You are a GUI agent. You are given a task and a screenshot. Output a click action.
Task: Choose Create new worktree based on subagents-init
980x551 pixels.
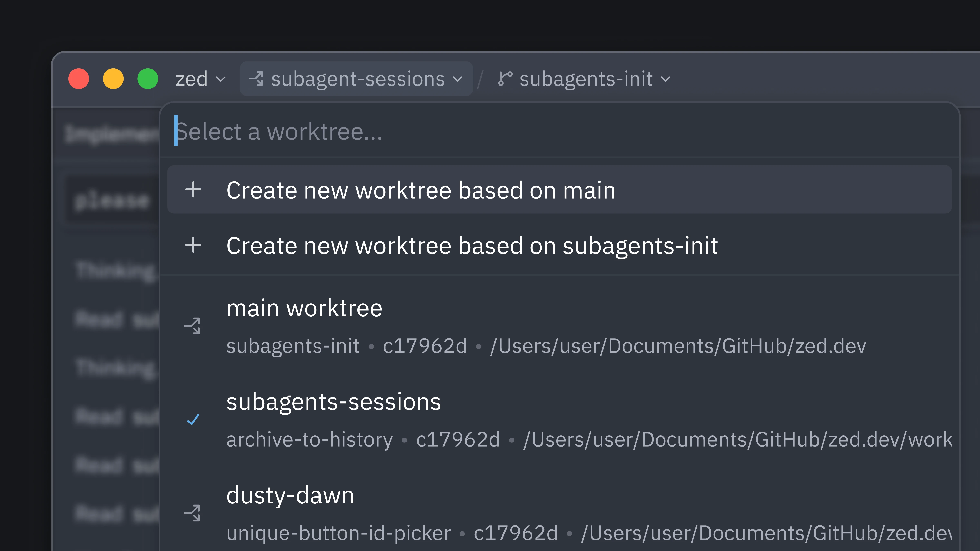coord(472,245)
